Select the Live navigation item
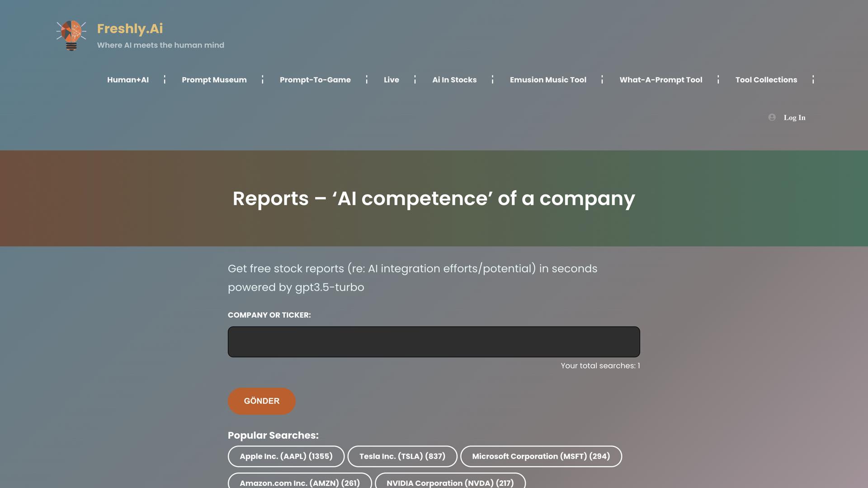The width and height of the screenshot is (868, 488). (392, 80)
